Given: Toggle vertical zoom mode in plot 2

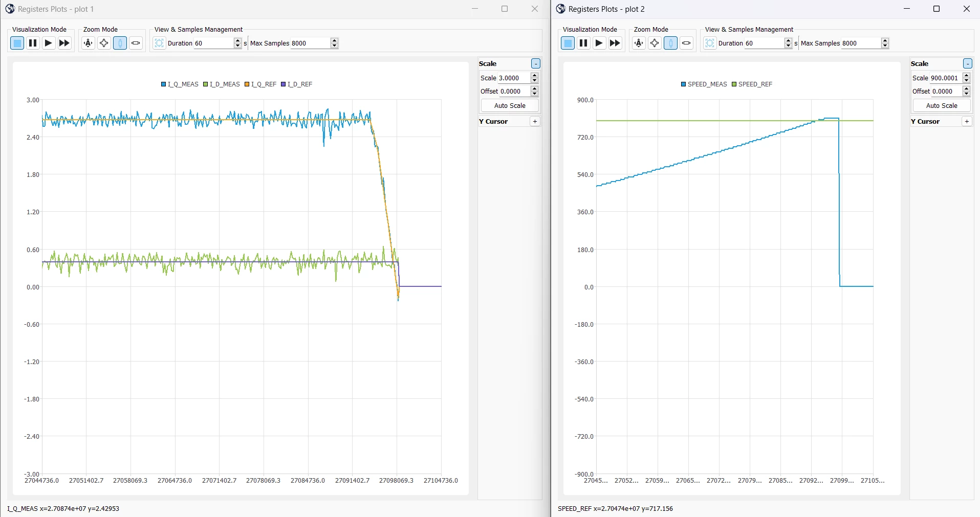Looking at the screenshot, I should (670, 43).
